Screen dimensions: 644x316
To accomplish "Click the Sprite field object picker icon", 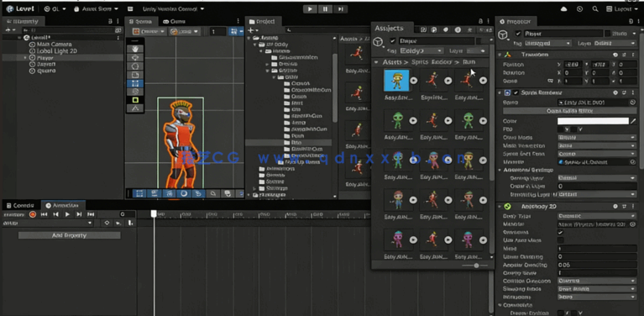I will [x=633, y=103].
